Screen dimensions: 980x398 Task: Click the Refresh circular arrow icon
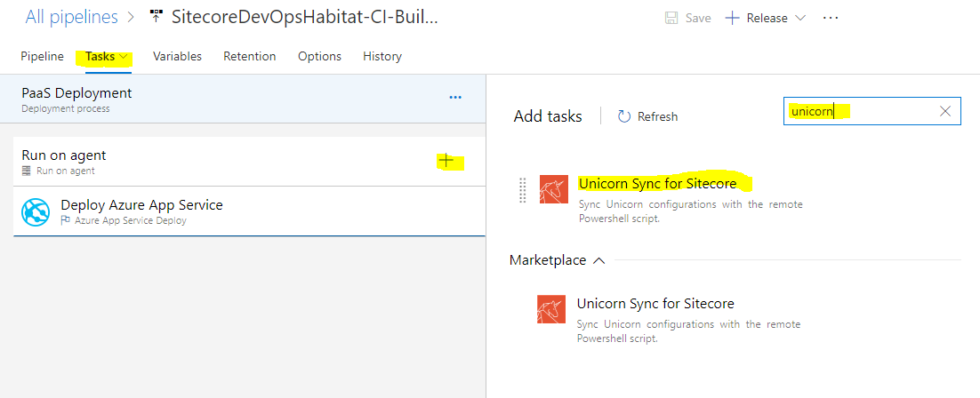(x=623, y=116)
